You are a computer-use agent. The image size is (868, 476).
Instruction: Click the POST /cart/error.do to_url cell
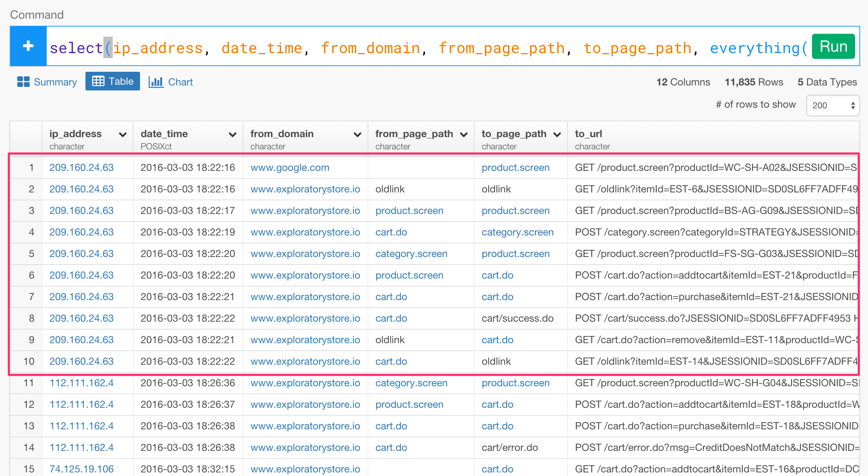[x=714, y=448]
